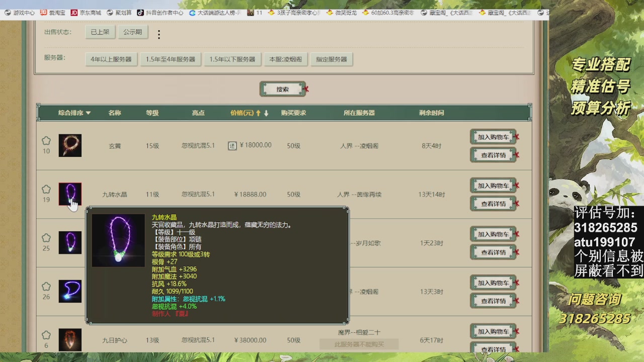Screen dimensions: 644x362
Task: Click the star icon with 25 favorites
Action: coord(46,238)
